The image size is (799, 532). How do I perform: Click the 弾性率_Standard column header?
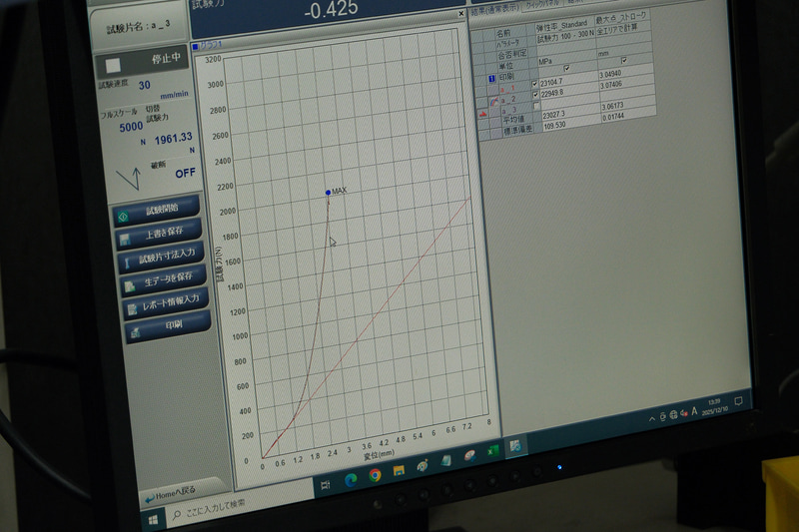(x=561, y=25)
